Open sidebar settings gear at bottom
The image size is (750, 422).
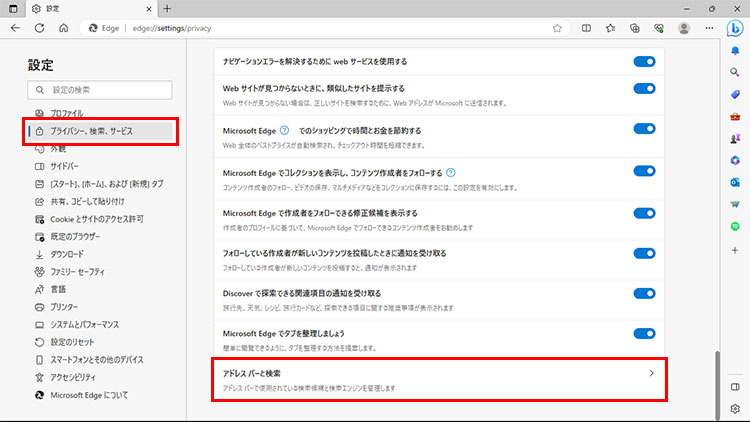click(735, 409)
